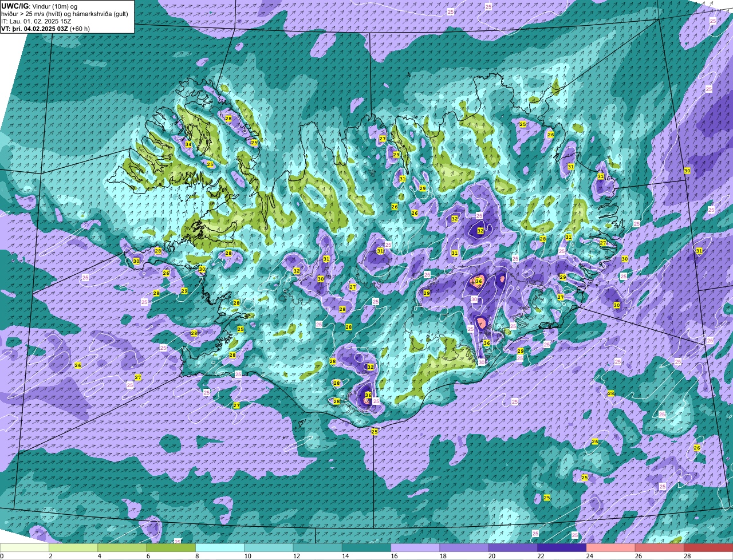
Task: Click the 6–8 m/s olive green legend swatch
Action: click(x=171, y=547)
